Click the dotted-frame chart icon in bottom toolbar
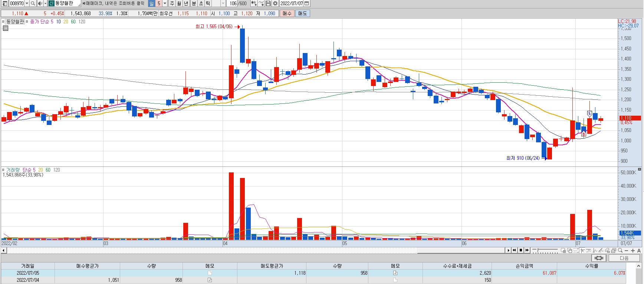This screenshot has width=644, height=284. [x=576, y=250]
